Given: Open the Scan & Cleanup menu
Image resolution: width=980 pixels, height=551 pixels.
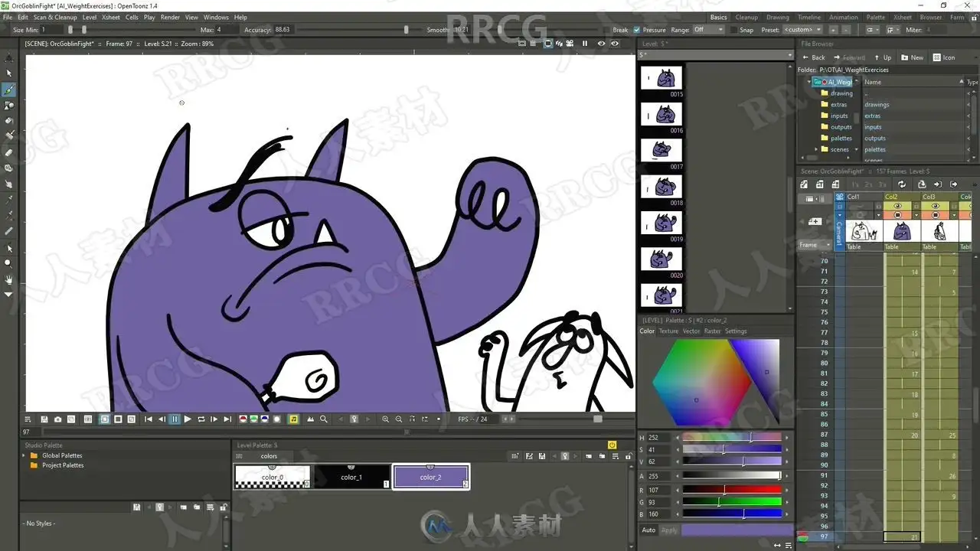Looking at the screenshot, I should click(55, 17).
